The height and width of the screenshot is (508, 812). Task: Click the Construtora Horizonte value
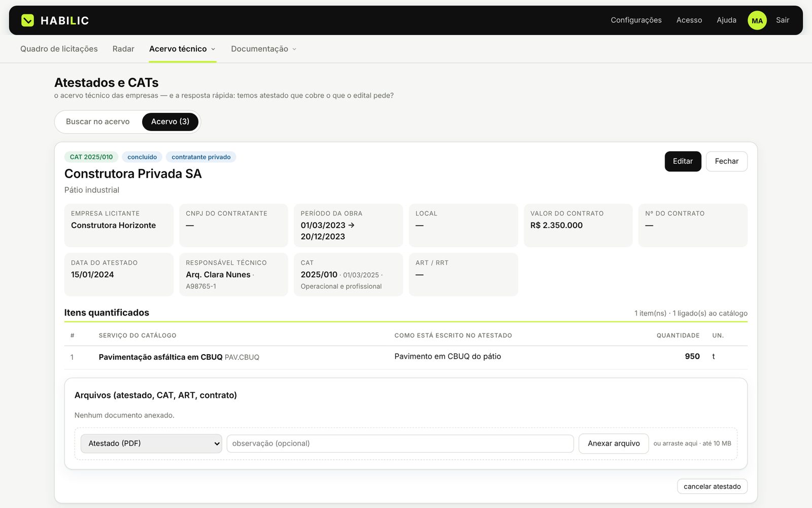point(113,226)
